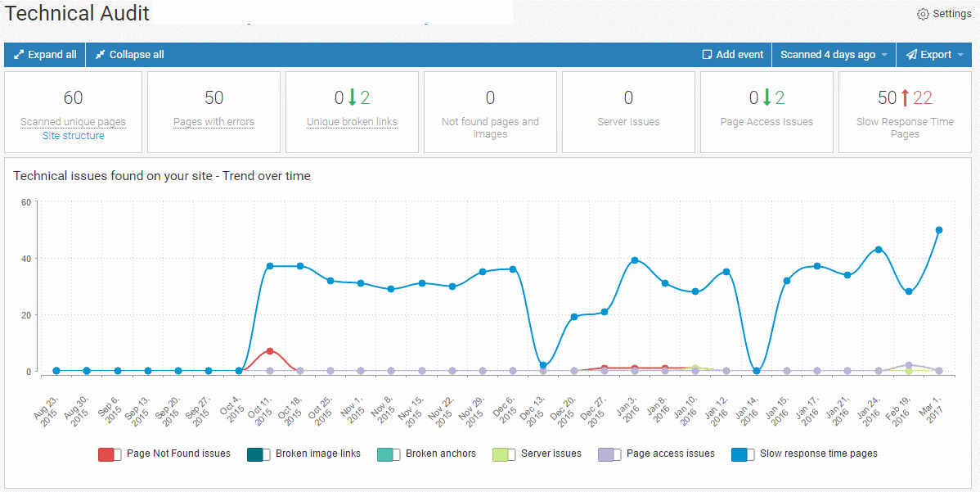The width and height of the screenshot is (980, 492).
Task: Click the Mar 1, 2017 data point
Action: click(939, 230)
